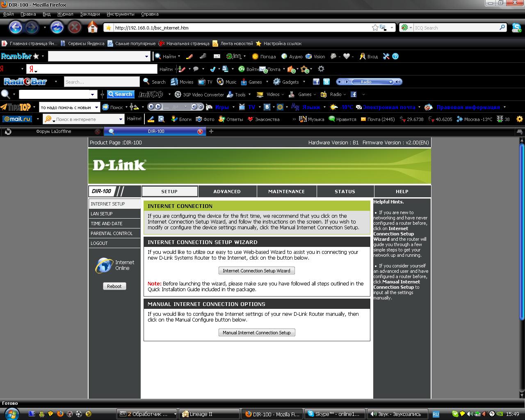Open the Mail.ru toolbar settings gear
The height and width of the screenshot is (420, 525).
520,119
